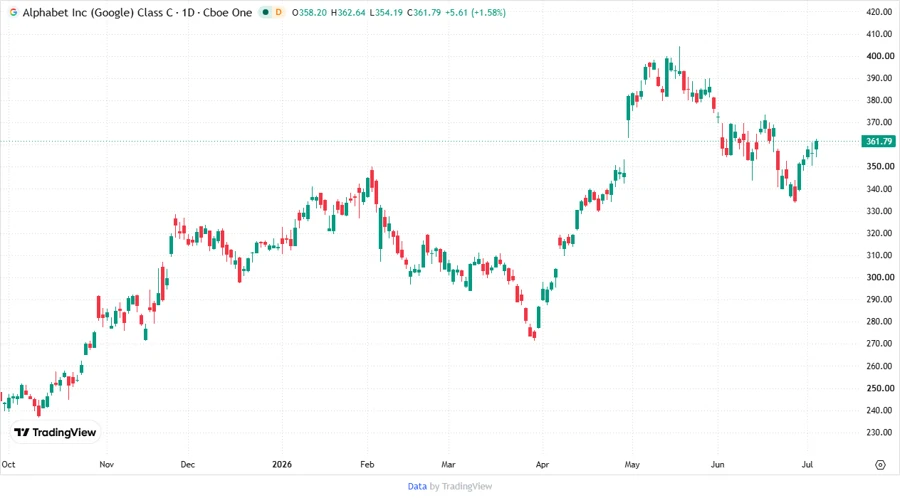
Task: Click the Feb label on time axis
Action: point(367,464)
